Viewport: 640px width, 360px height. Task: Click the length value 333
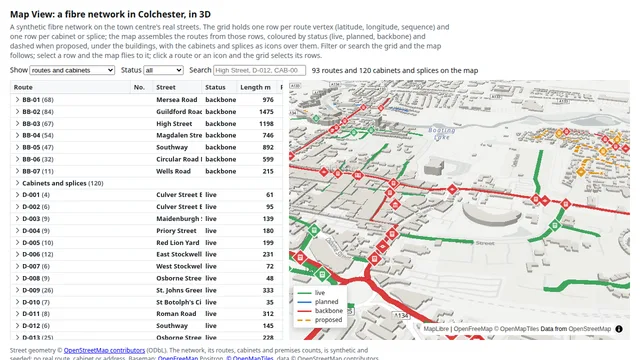(x=268, y=290)
